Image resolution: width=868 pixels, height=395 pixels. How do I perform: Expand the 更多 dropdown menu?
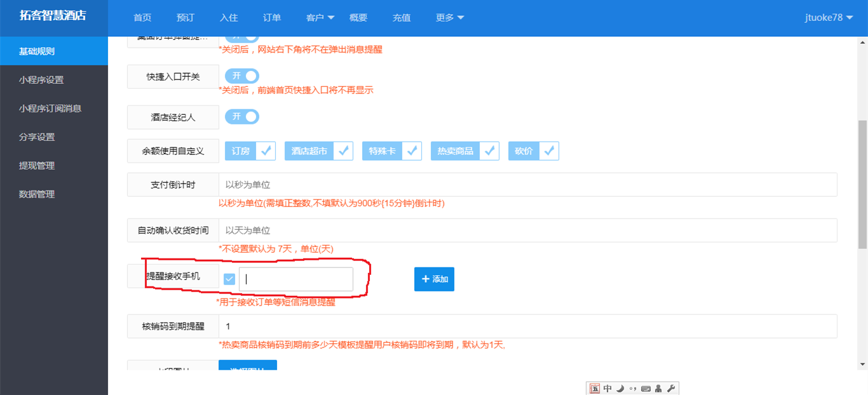coord(450,18)
